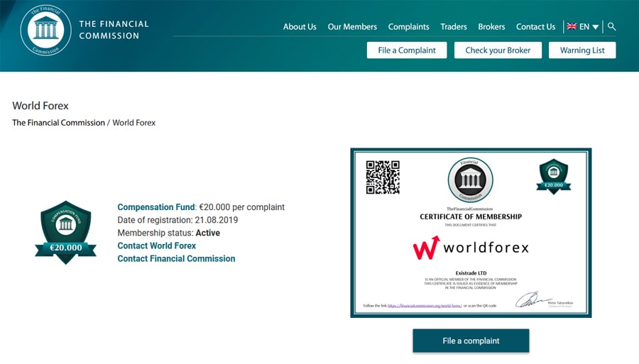This screenshot has height=364, width=639.
Task: Open the About Us menu
Action: coord(300,27)
